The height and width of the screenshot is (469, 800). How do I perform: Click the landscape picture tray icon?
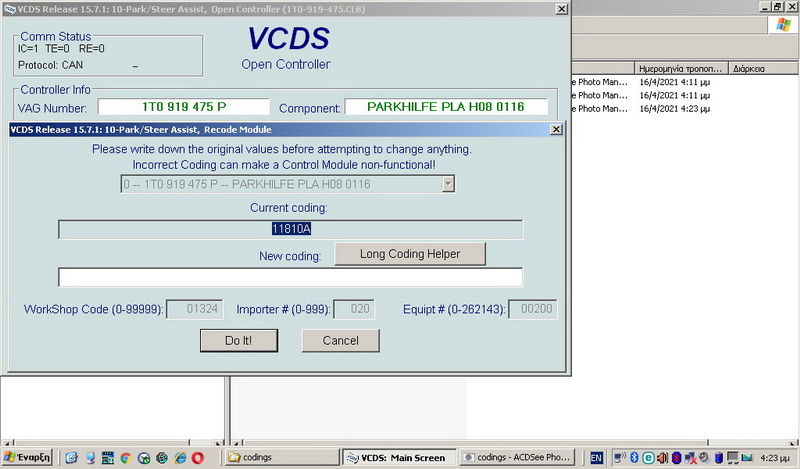click(747, 458)
